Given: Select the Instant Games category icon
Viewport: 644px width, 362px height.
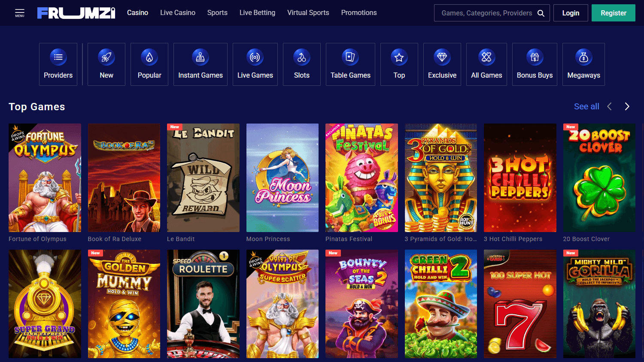Looking at the screenshot, I should pos(200,56).
